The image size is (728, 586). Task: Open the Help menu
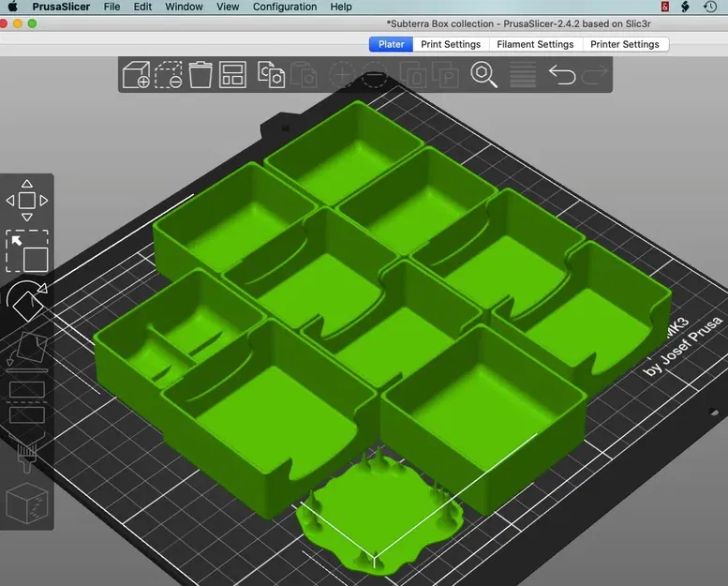[341, 7]
